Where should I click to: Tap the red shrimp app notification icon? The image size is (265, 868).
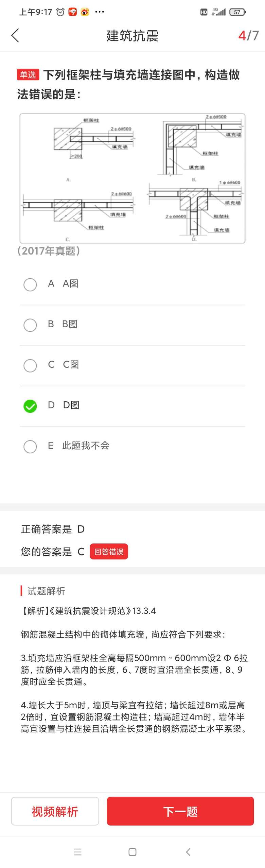(x=72, y=12)
